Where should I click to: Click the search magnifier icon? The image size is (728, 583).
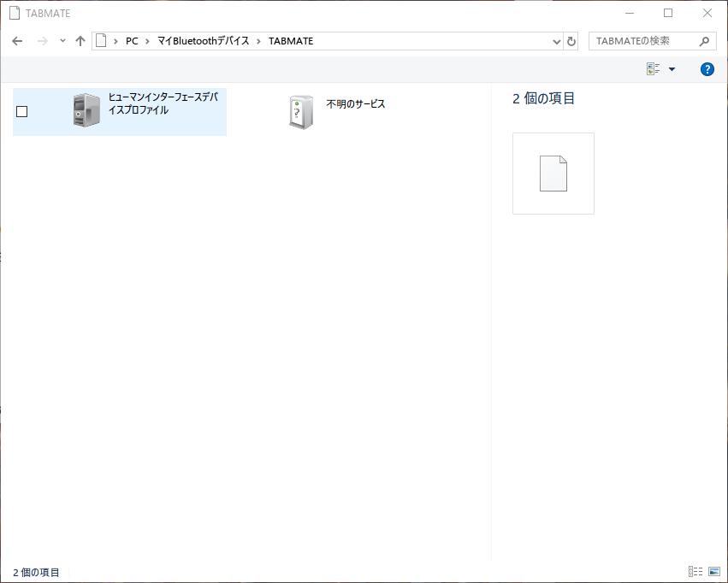point(704,41)
